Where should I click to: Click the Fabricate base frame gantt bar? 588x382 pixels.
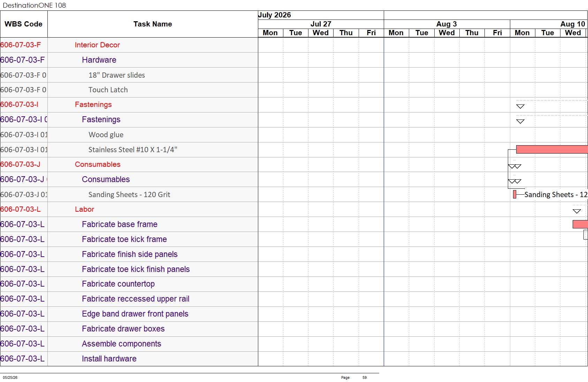(x=580, y=224)
